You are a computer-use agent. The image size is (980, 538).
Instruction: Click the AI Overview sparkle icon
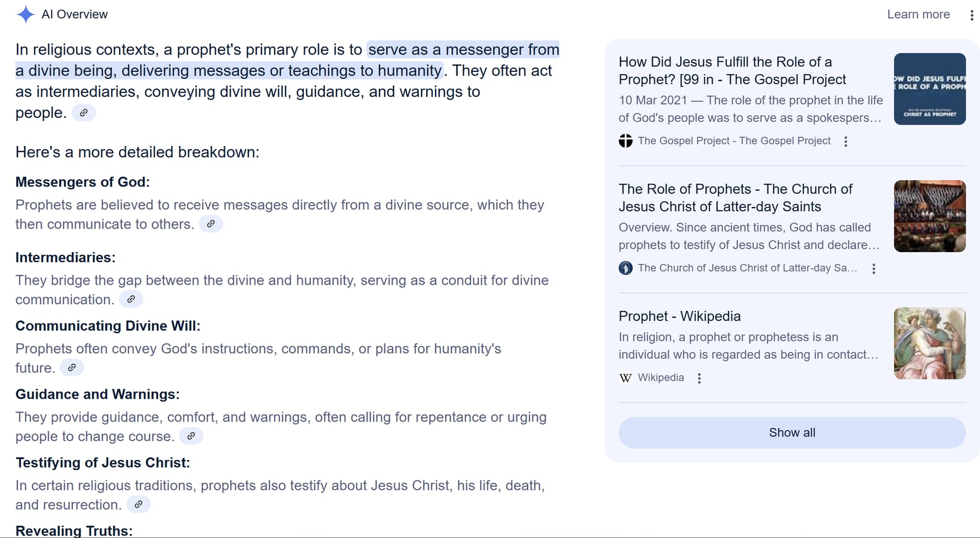(25, 14)
